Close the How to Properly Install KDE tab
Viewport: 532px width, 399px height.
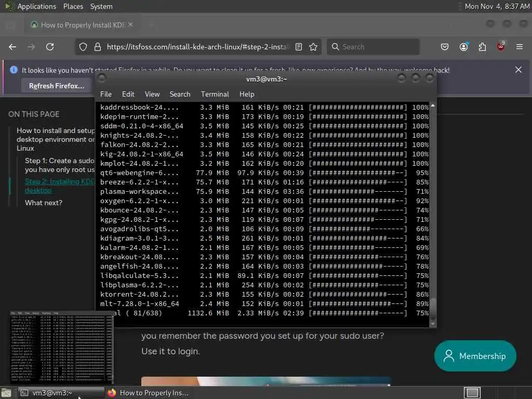point(130,25)
